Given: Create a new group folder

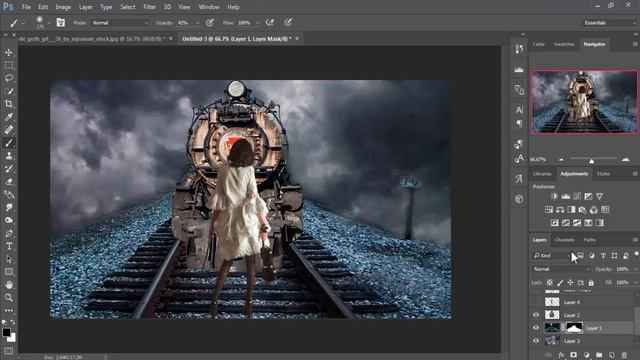Looking at the screenshot, I should pyautogui.click(x=599, y=355).
